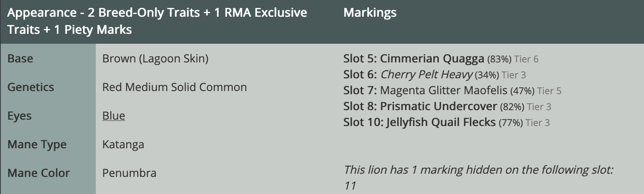
Task: Click the Eyes row label
Action: (x=19, y=116)
